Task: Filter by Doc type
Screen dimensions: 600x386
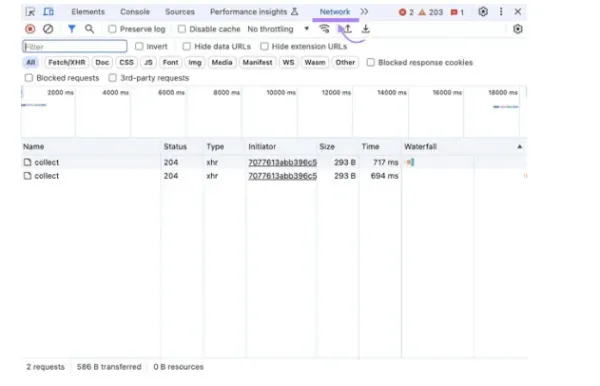Action: [102, 62]
